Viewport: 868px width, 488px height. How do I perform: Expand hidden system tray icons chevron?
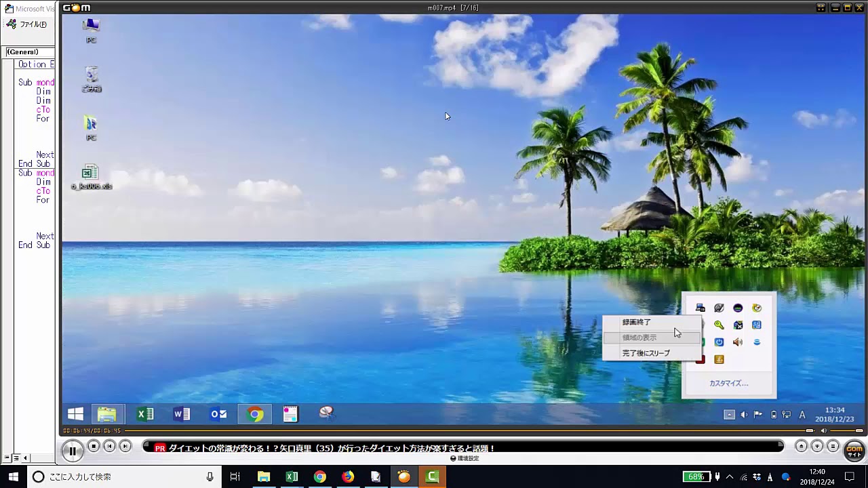729,476
